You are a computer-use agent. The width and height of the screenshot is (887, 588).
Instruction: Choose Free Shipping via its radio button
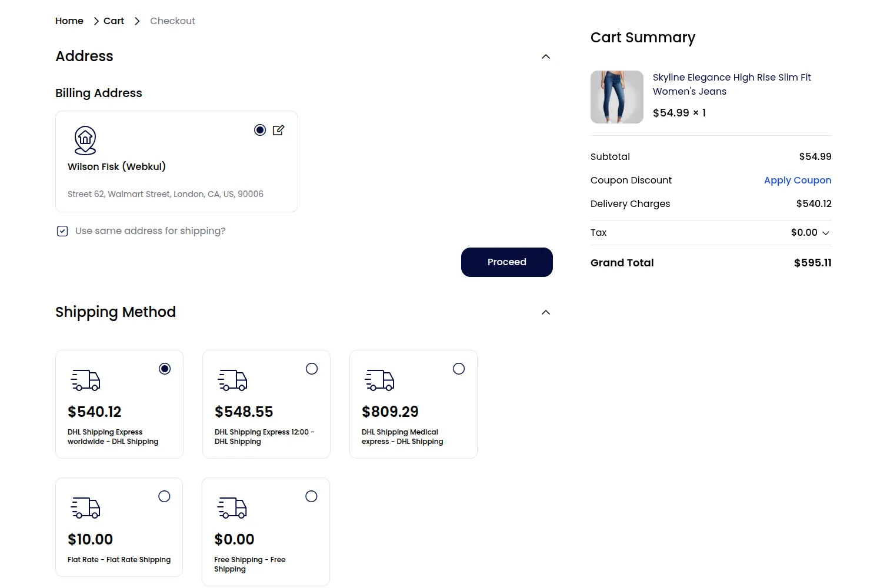[311, 496]
